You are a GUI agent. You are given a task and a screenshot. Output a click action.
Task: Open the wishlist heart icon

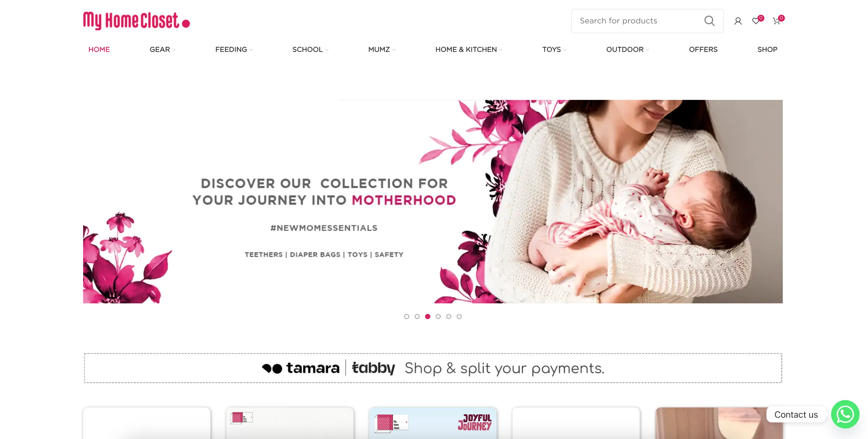pyautogui.click(x=756, y=21)
